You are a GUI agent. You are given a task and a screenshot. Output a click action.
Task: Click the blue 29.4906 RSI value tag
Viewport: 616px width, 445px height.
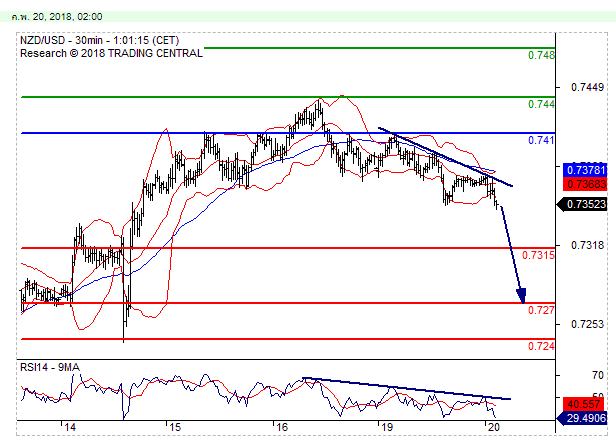tap(582, 418)
